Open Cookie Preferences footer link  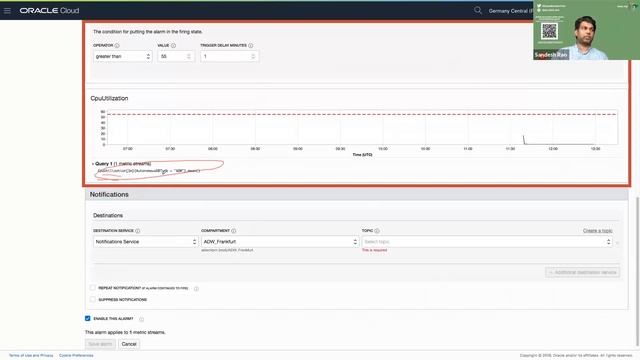click(x=76, y=356)
